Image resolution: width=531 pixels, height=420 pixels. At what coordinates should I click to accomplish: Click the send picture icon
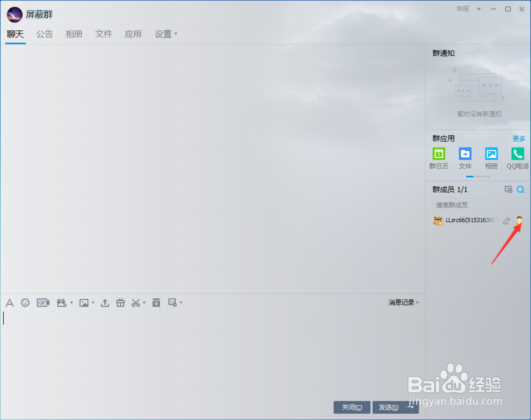[84, 303]
